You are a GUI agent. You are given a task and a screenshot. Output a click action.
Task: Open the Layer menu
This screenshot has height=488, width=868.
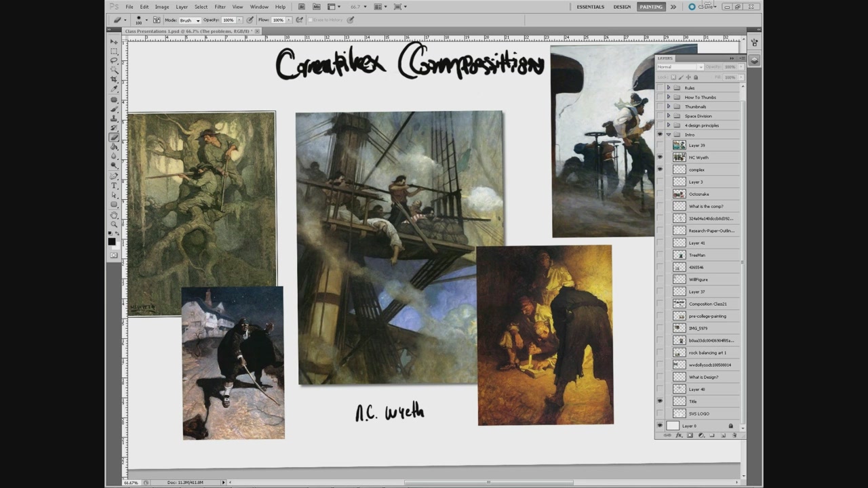click(x=182, y=7)
